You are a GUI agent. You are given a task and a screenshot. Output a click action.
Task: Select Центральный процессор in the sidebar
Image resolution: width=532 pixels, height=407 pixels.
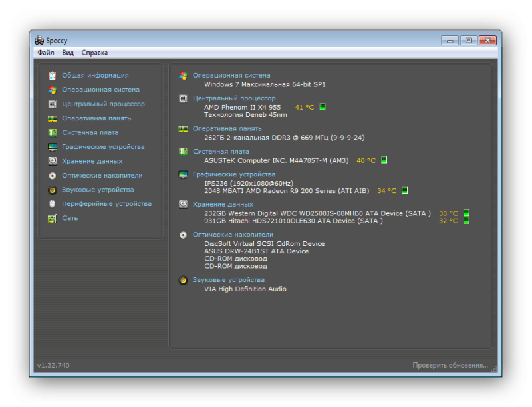coord(103,104)
